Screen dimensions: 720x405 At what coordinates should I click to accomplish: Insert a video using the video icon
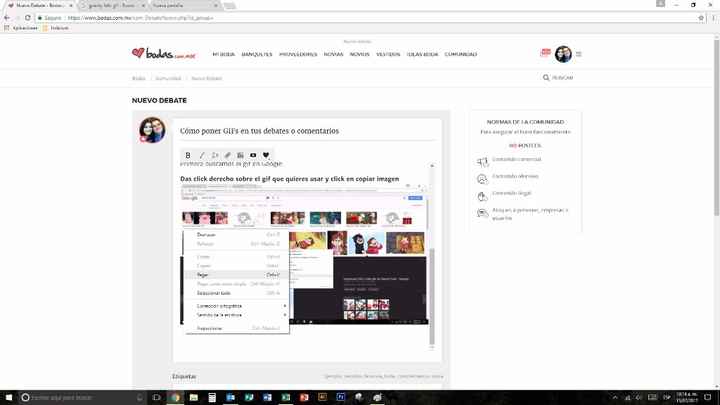(x=253, y=155)
